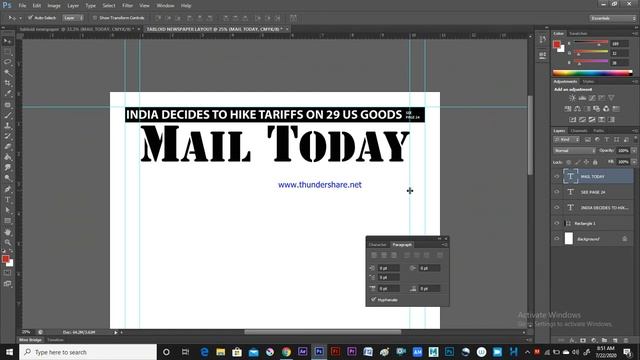This screenshot has width=640, height=360.
Task: Select the Zoom tool
Action: pyautogui.click(x=7, y=242)
